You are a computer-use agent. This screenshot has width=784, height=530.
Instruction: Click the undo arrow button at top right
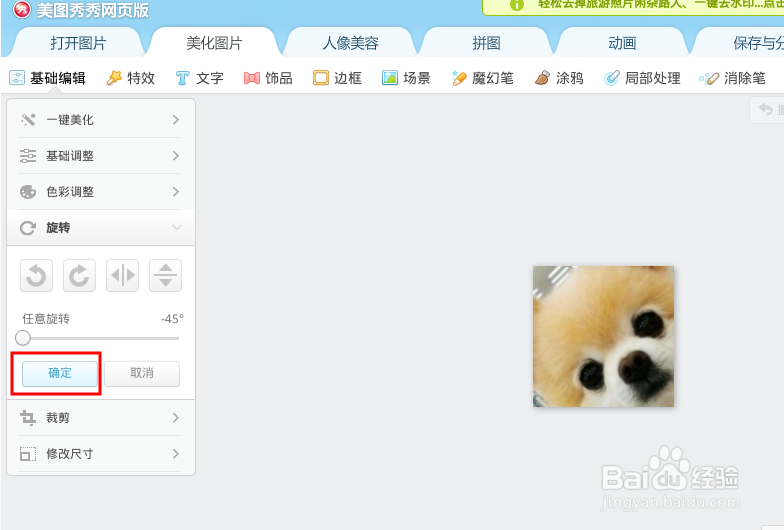[x=766, y=110]
